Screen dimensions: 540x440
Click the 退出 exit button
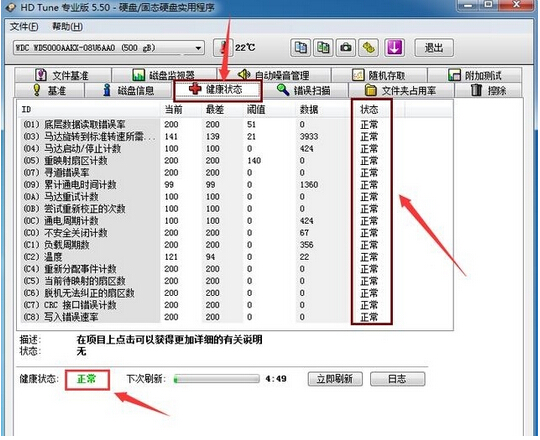coord(434,48)
